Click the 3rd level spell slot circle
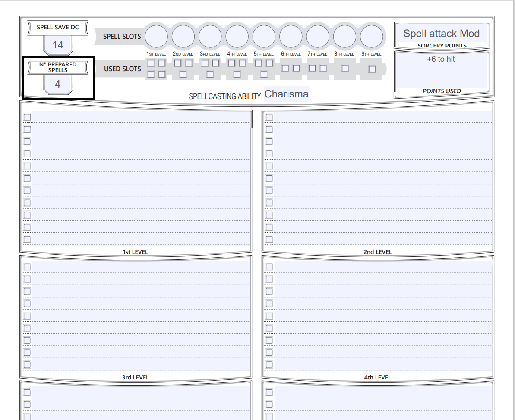This screenshot has width=515, height=420. click(210, 36)
